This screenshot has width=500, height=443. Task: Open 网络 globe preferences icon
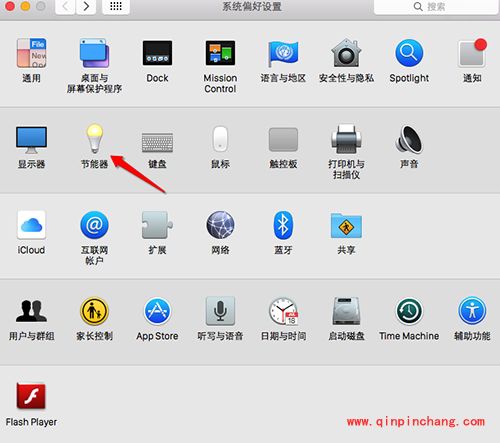click(x=220, y=225)
